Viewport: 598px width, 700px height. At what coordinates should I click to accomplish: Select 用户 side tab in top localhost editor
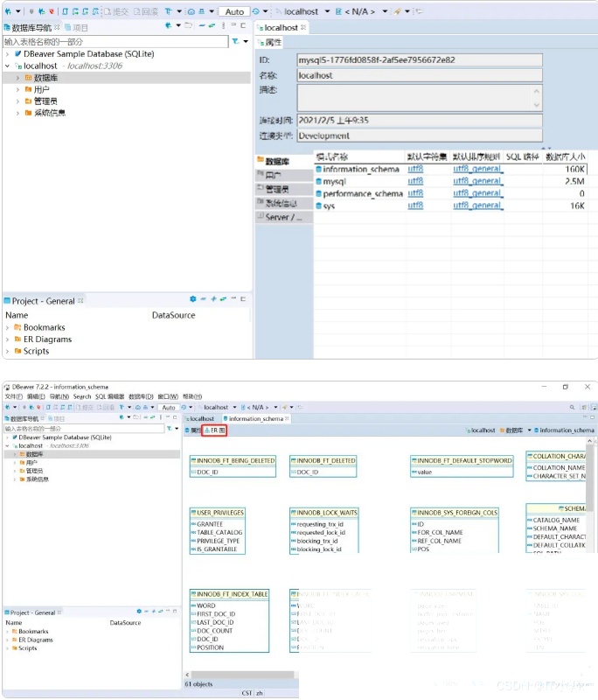tap(283, 175)
